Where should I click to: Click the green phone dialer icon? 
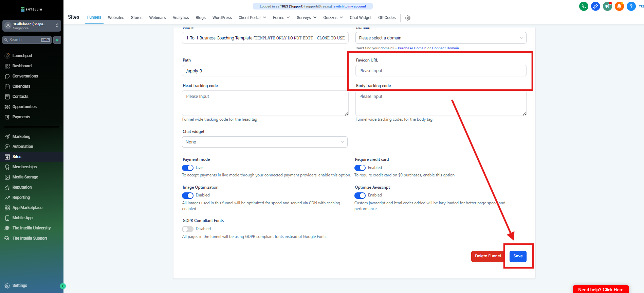584,6
